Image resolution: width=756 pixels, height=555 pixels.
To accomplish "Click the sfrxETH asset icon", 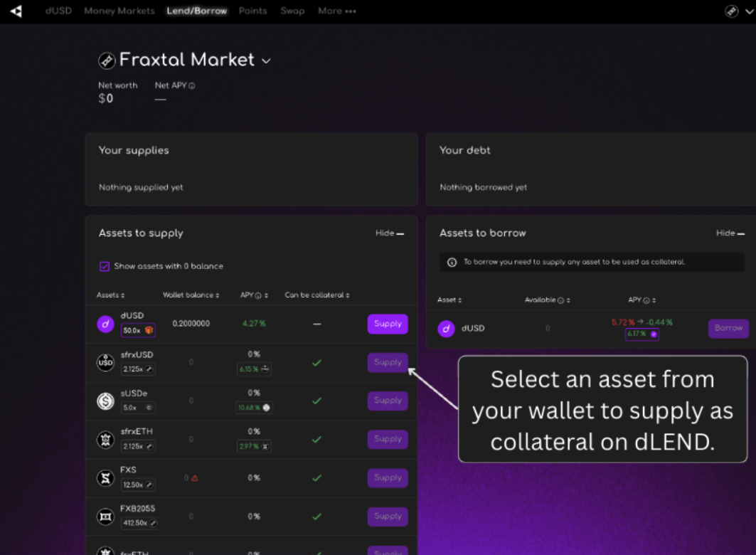I will tap(106, 440).
